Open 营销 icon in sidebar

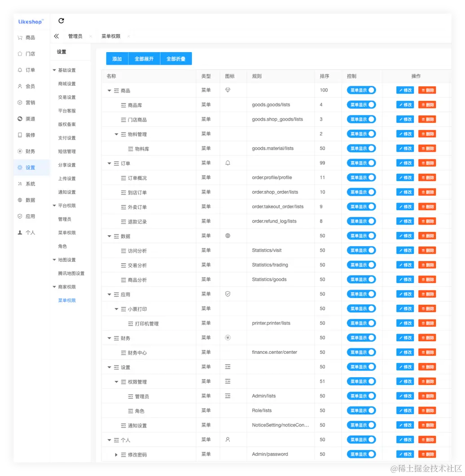pyautogui.click(x=20, y=102)
